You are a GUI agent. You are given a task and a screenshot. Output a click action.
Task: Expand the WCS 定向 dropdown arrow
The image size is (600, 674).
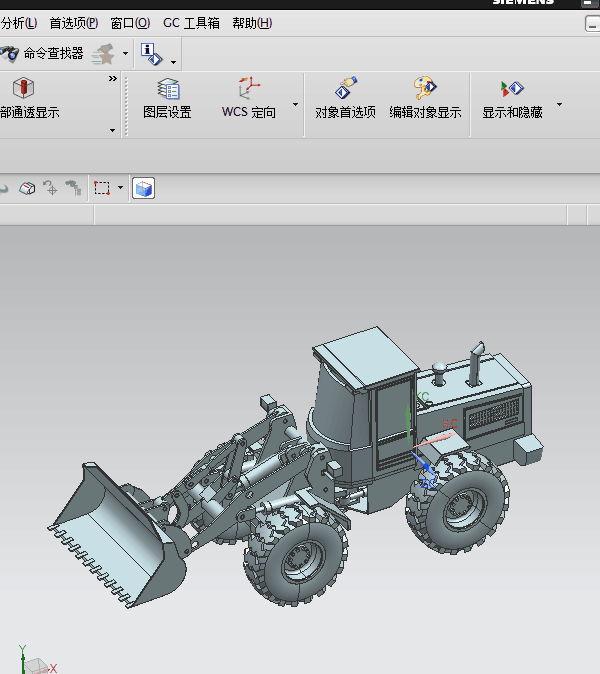click(x=295, y=104)
